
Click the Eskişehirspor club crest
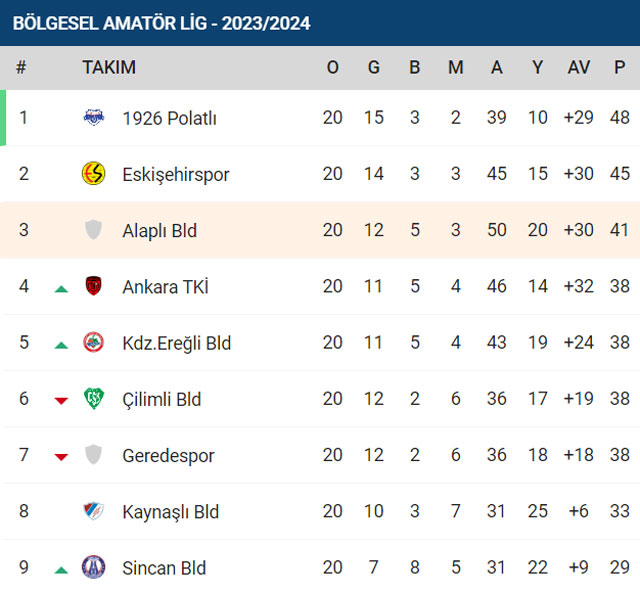point(93,173)
